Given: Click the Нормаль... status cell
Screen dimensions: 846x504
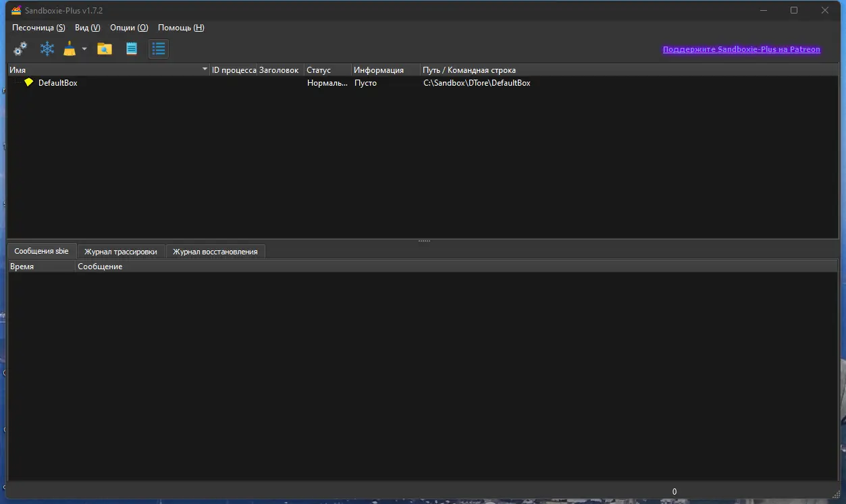Looking at the screenshot, I should 327,83.
